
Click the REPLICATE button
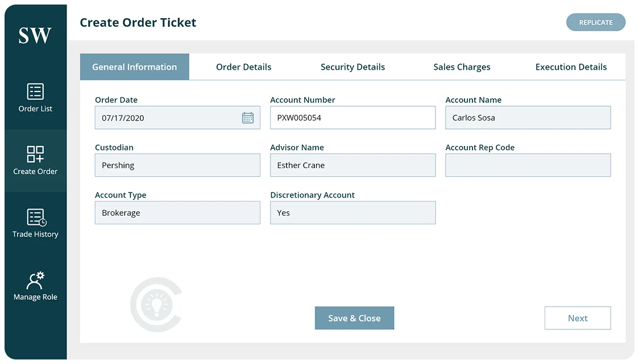596,22
